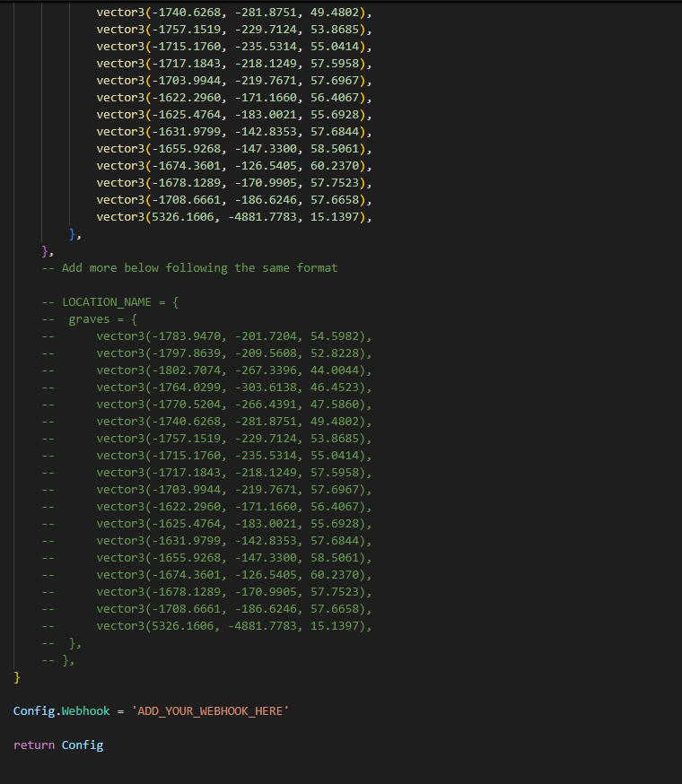Click 'Config' after the return keyword
Viewport: 682px width, 784px height.
[x=83, y=745]
